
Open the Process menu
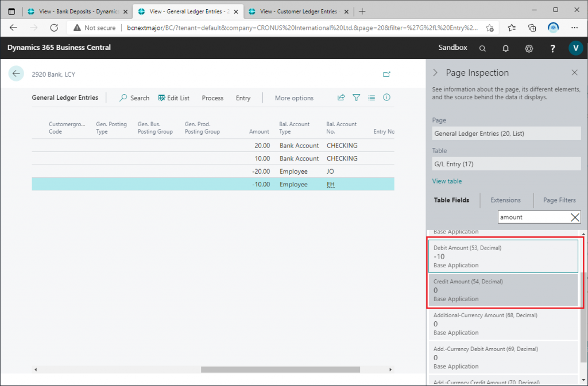coord(212,98)
